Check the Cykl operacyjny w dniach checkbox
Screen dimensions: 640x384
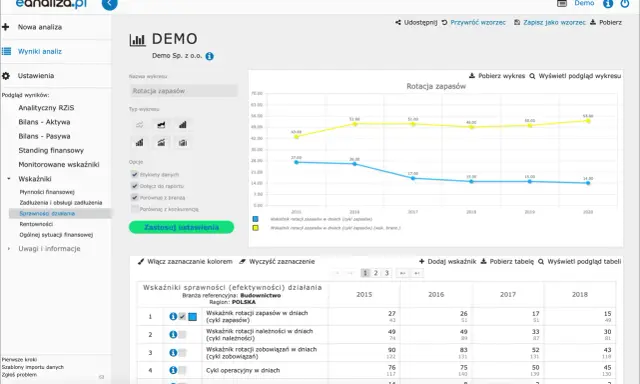click(x=182, y=370)
